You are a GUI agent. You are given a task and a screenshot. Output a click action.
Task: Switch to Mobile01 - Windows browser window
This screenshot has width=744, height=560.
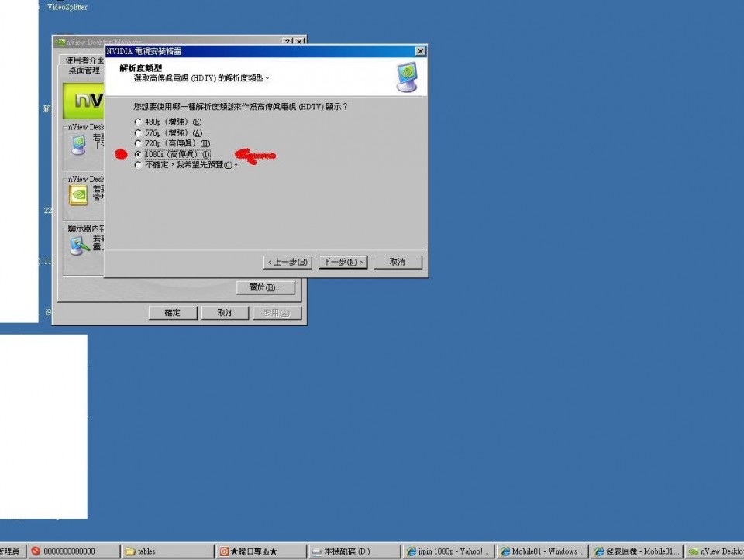542,551
